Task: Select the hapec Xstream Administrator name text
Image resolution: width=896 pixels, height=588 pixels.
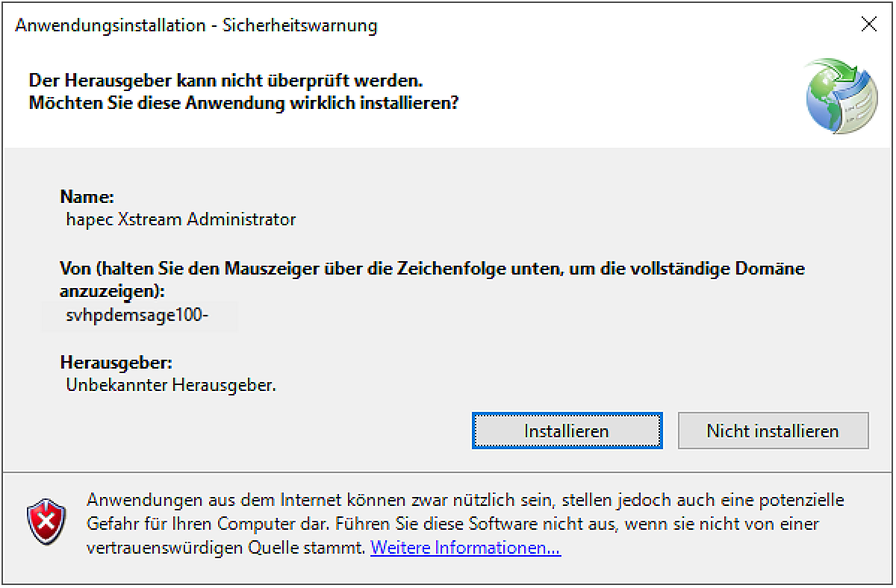Action: [181, 219]
